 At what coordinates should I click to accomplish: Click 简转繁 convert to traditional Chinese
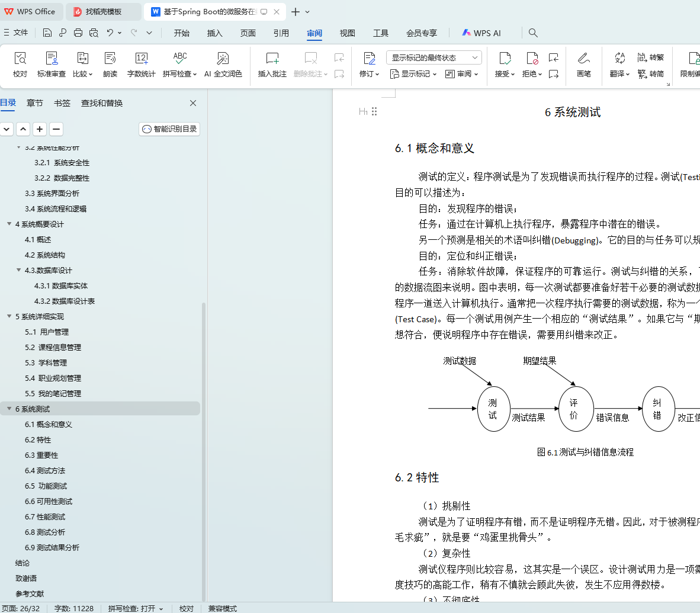650,57
